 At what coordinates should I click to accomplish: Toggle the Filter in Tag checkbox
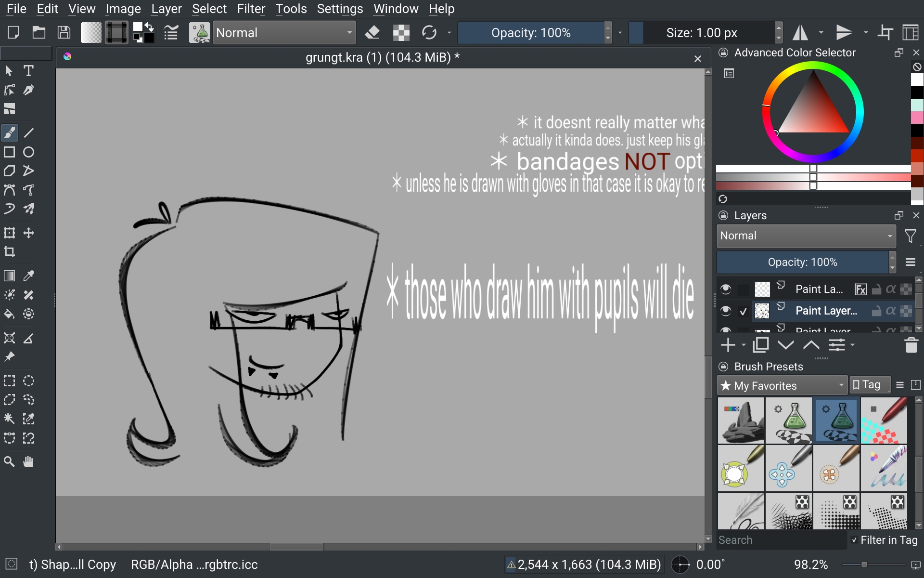click(854, 540)
